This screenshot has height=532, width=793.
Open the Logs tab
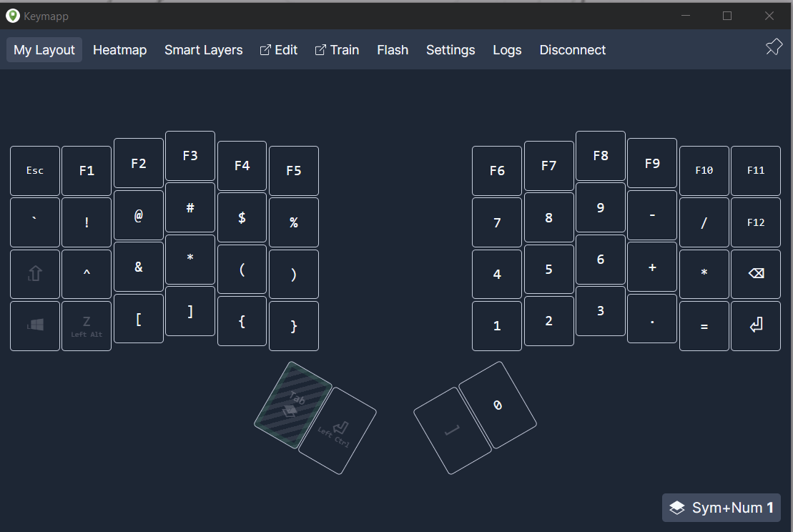click(x=507, y=50)
